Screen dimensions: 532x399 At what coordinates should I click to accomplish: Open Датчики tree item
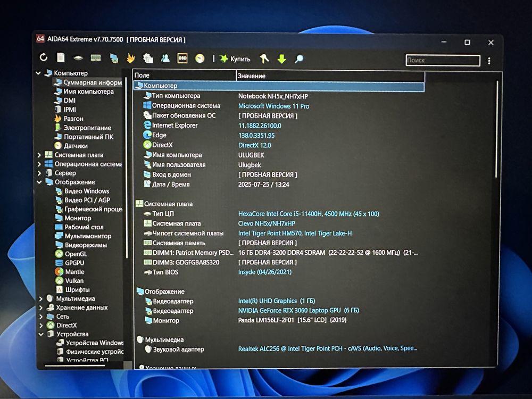coord(71,146)
